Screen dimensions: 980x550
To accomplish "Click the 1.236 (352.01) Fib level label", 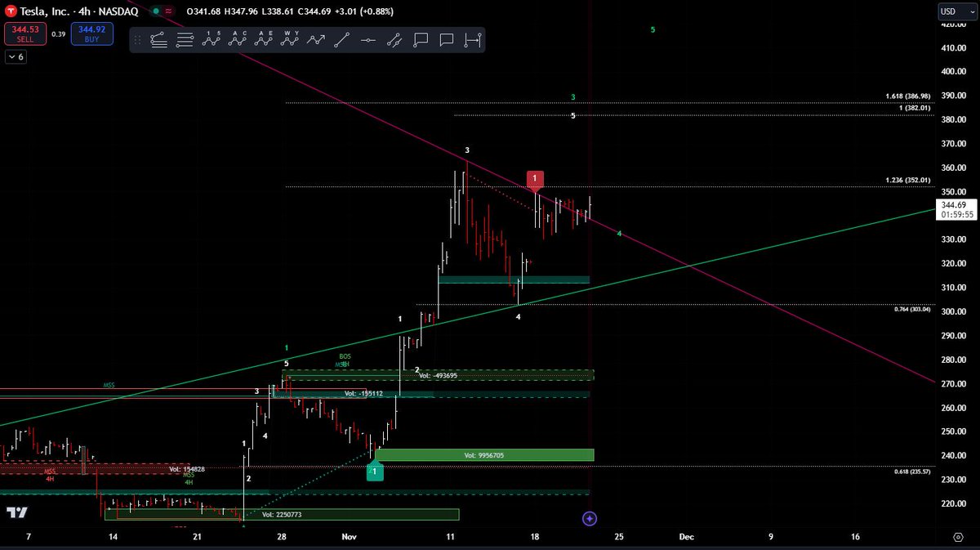I will pos(908,181).
